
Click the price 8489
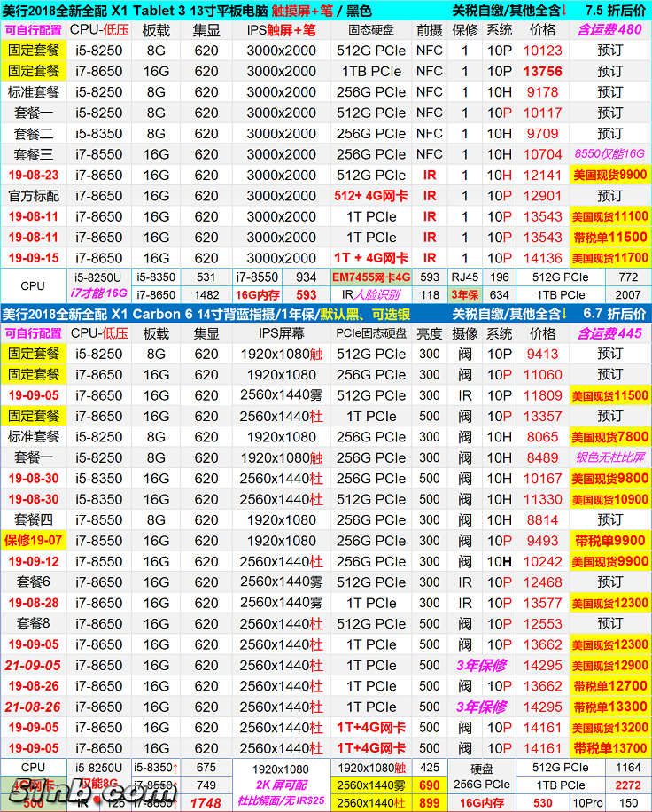click(x=542, y=457)
